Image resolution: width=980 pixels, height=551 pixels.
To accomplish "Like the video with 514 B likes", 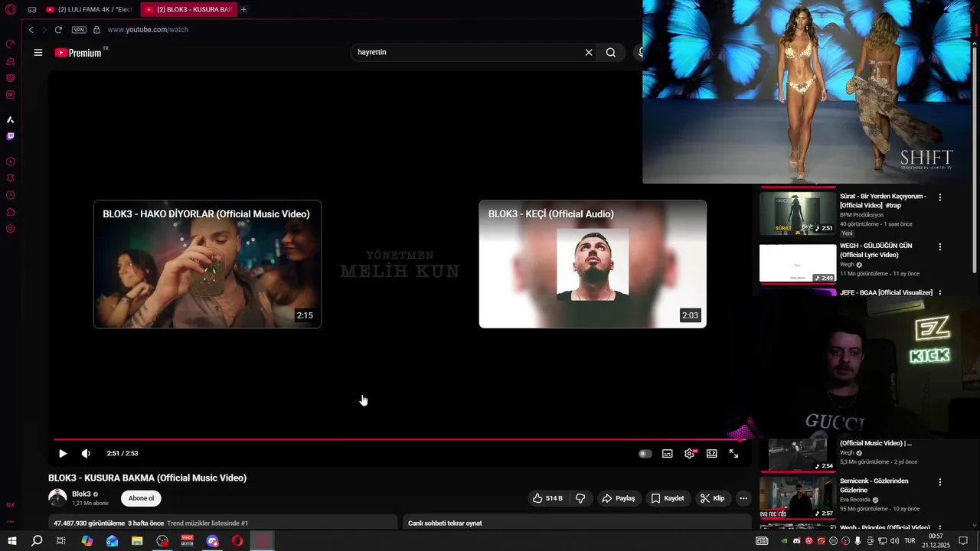I will [548, 498].
